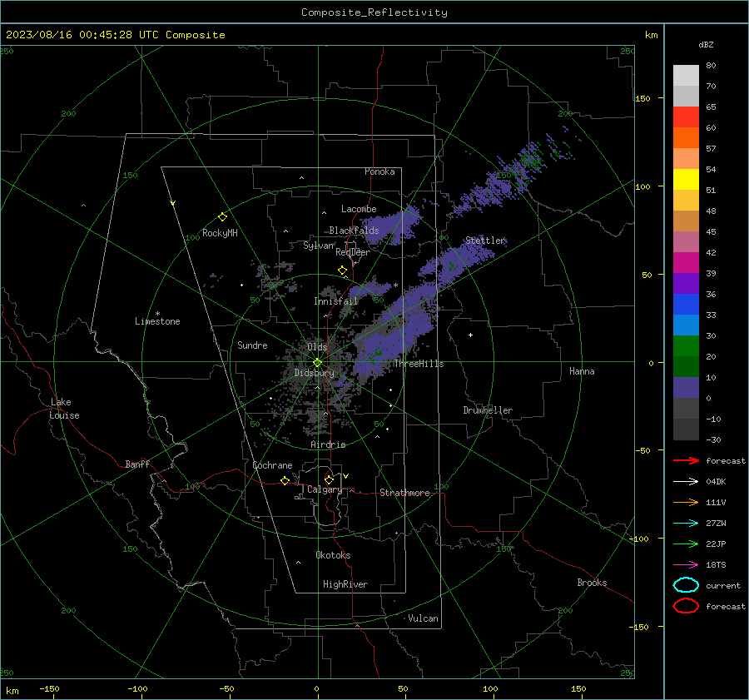749x700 pixels.
Task: Click the RedDeer label
Action: click(x=353, y=252)
